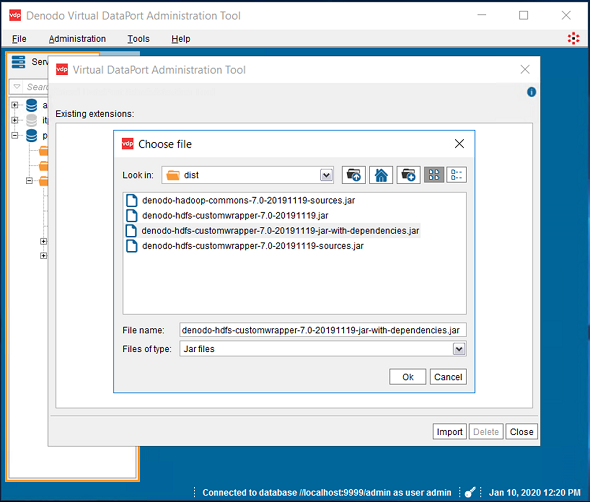Screen dimensions: 590x502
Task: Click Denodo red dots logo icon
Action: click(573, 38)
